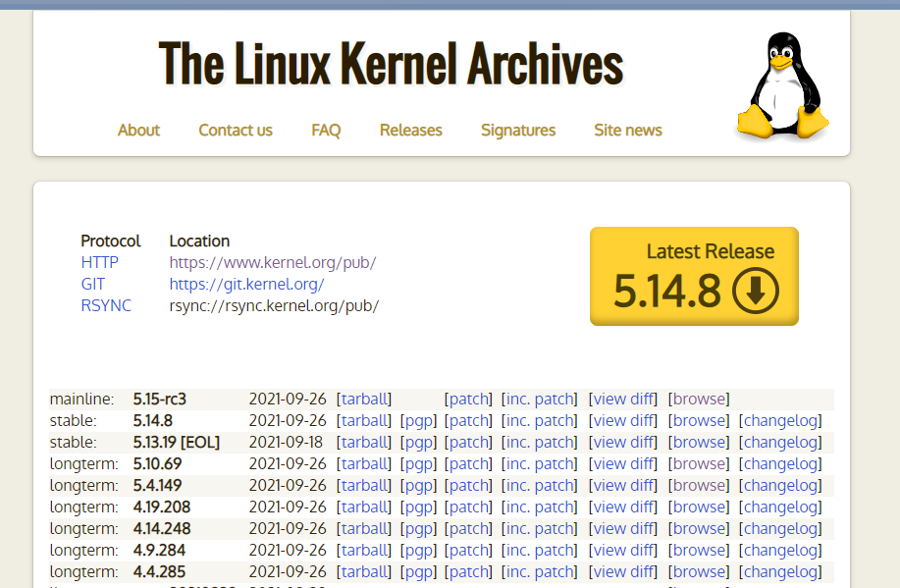Open pgp for longterm 4.14.248

(x=418, y=529)
